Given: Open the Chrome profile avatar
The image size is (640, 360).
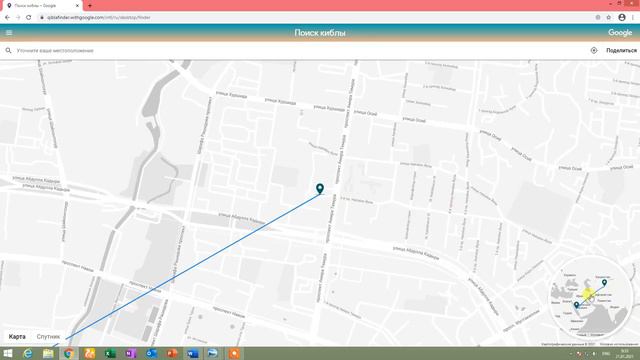Looking at the screenshot, I should coord(622,18).
